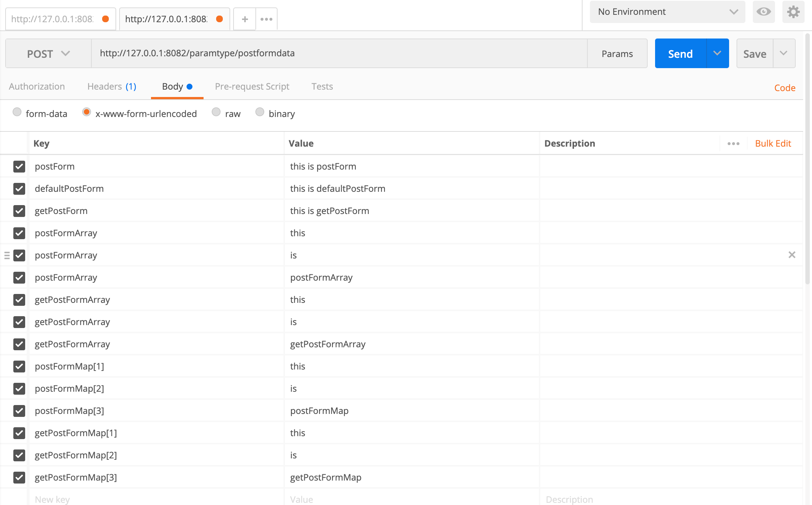Screen dimensions: 812x505
Task: Grab the drag handle on postFormArray row
Action: tap(7, 255)
